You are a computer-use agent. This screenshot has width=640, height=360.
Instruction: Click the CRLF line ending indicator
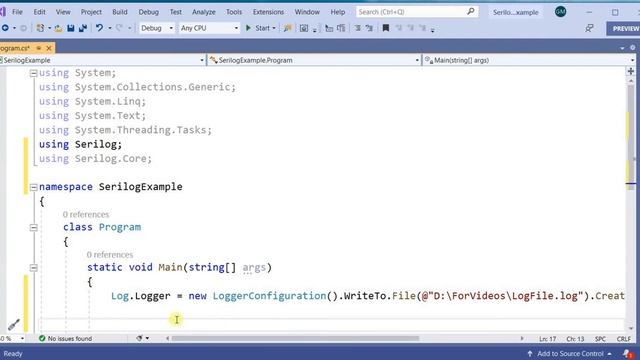623,339
